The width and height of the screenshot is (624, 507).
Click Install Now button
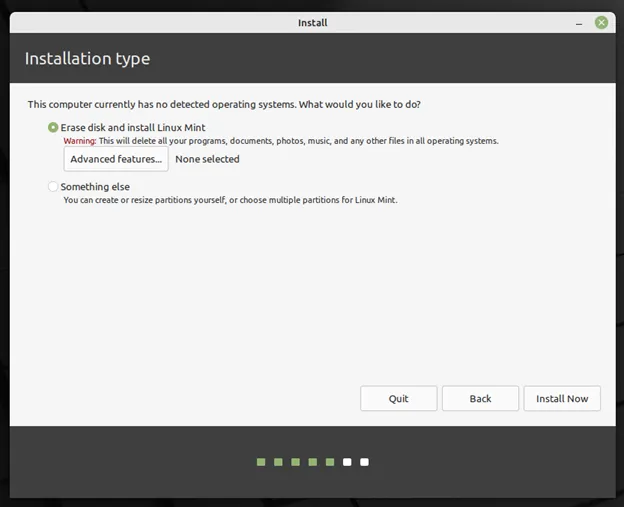click(562, 398)
